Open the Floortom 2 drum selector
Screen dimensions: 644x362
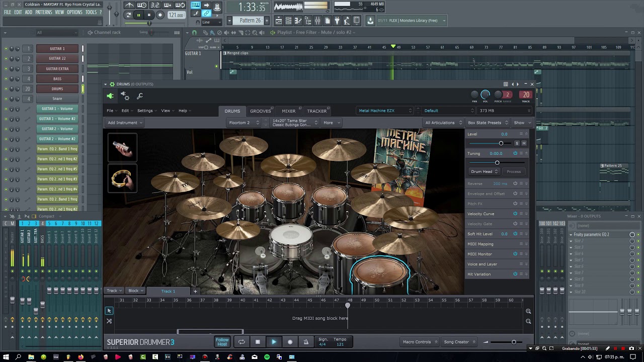244,123
